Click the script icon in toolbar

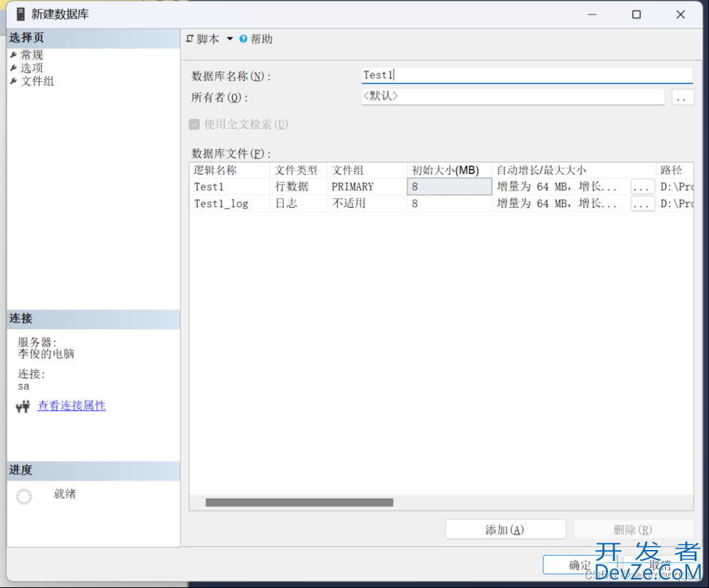coord(190,39)
